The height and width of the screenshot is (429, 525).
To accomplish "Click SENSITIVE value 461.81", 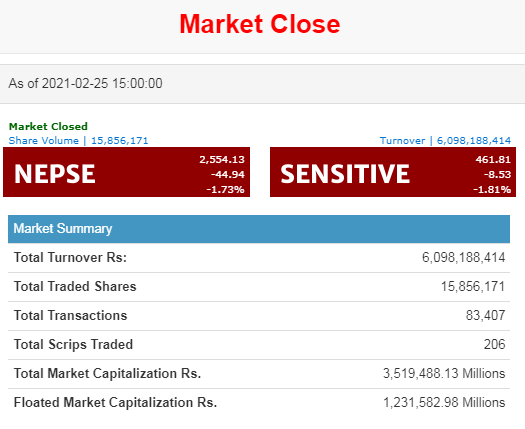I will point(493,160).
